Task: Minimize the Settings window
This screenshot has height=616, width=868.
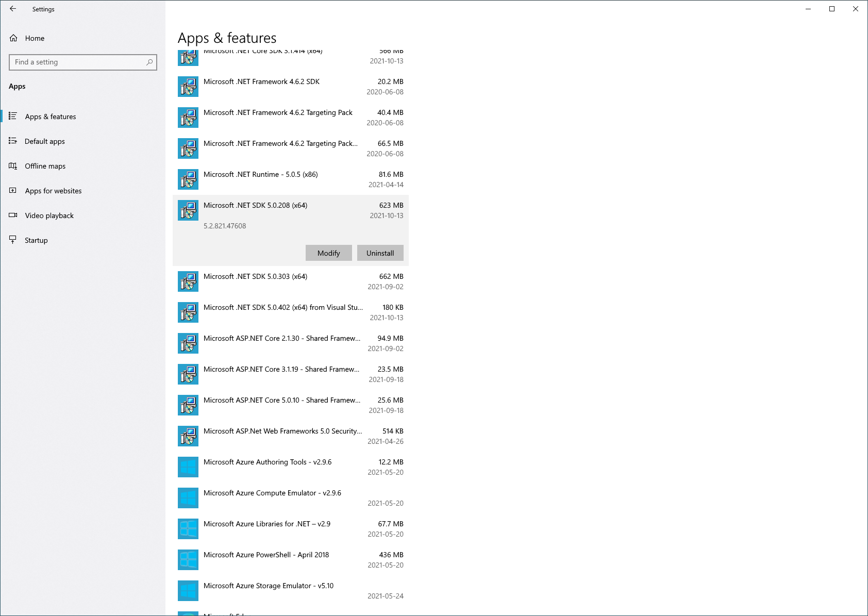Action: click(808, 9)
